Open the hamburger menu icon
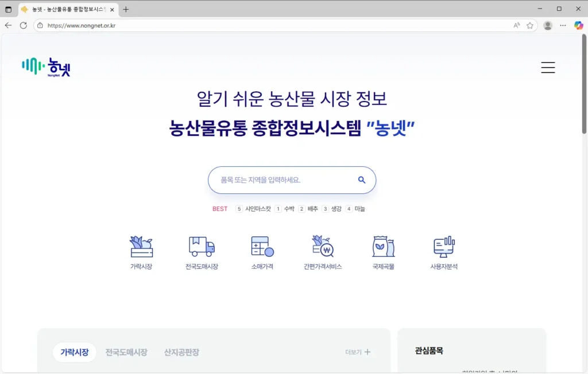The height and width of the screenshot is (374, 588). 548,68
